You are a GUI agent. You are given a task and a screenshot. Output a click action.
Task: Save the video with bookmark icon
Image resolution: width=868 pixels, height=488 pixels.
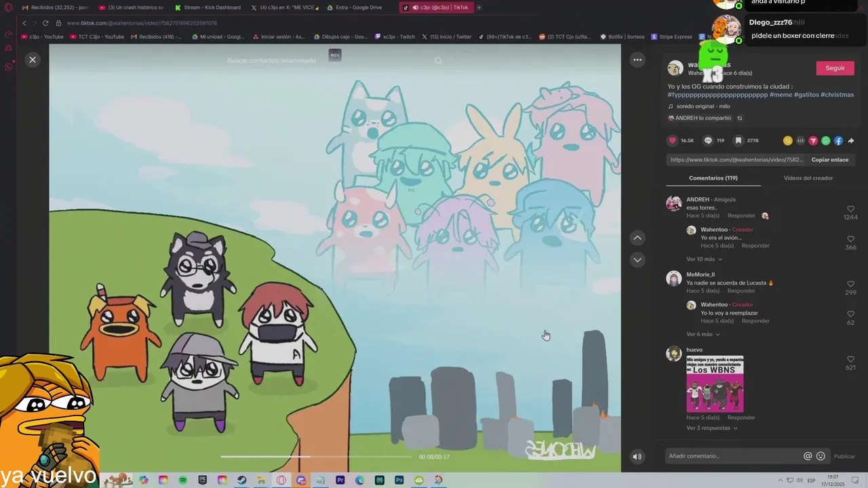click(x=738, y=140)
